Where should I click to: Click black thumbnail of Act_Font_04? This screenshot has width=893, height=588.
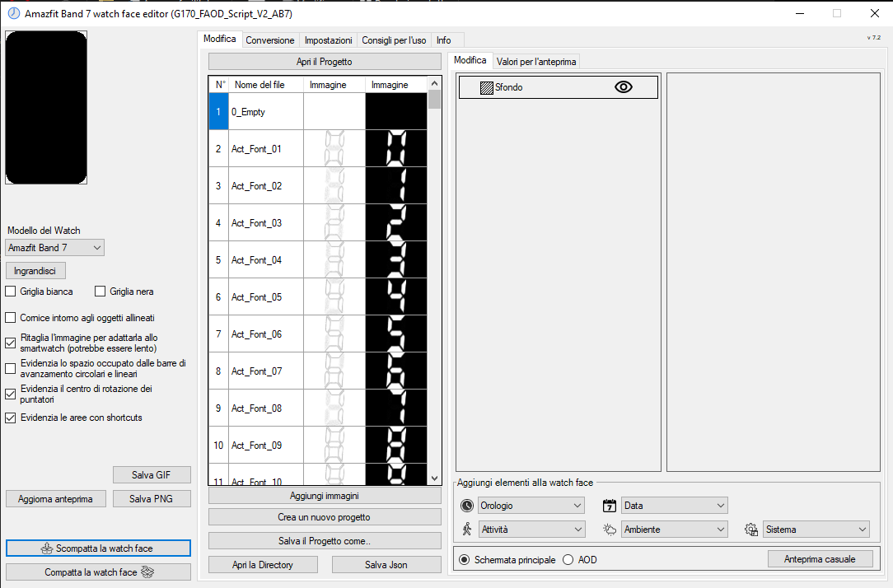click(x=395, y=259)
